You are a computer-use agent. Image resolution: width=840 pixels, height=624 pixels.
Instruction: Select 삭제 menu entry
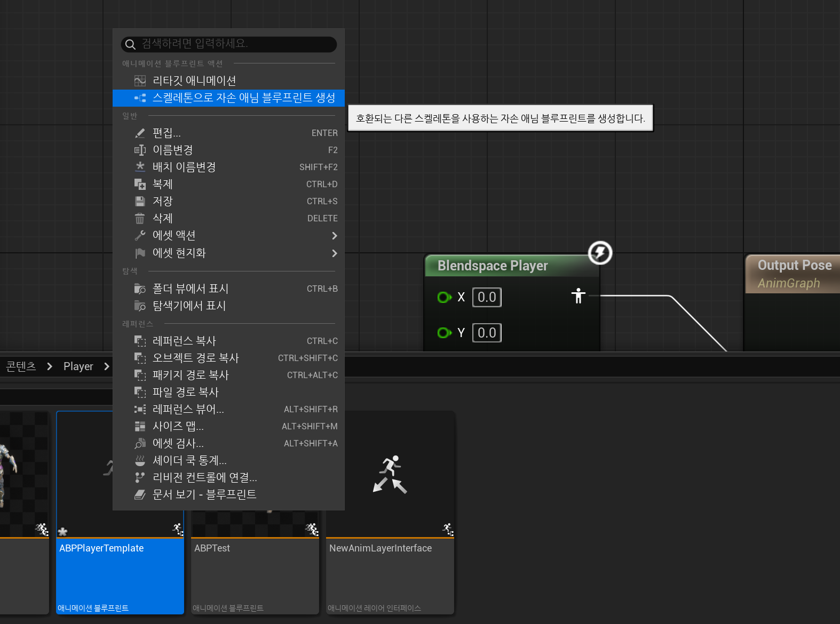click(228, 218)
